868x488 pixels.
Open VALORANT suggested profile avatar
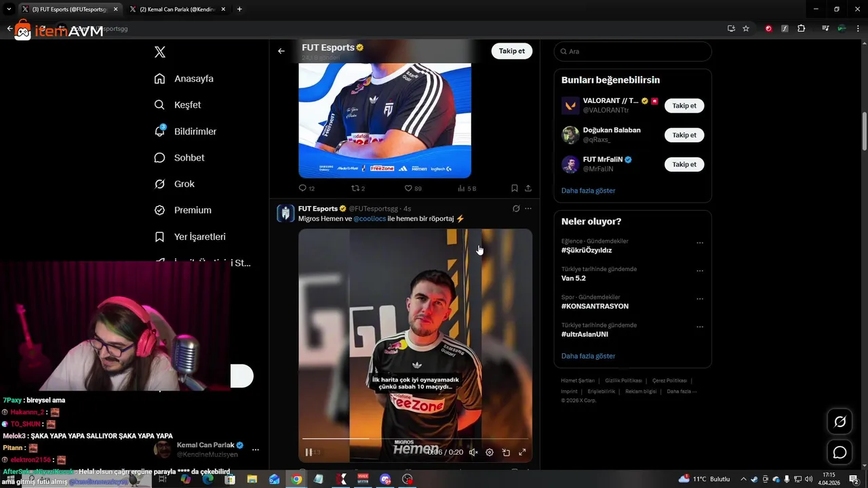point(570,106)
